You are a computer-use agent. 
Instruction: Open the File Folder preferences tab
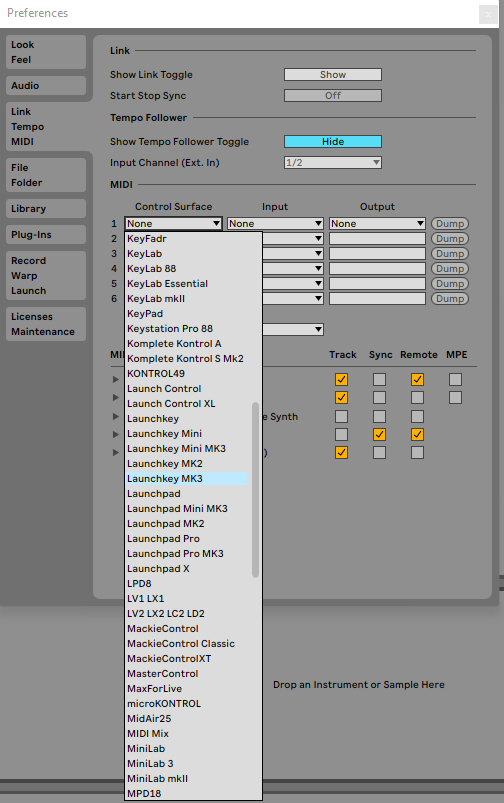click(x=46, y=175)
